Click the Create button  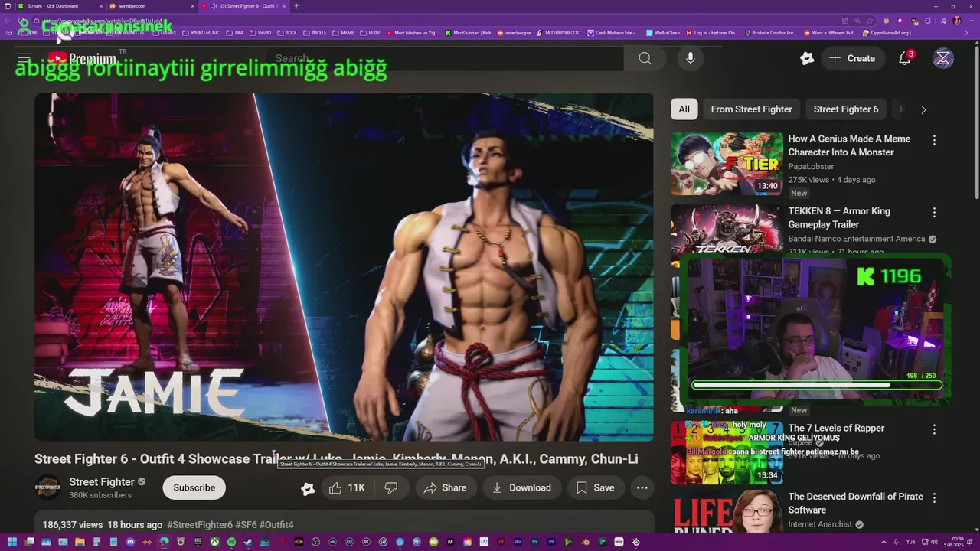(x=851, y=58)
